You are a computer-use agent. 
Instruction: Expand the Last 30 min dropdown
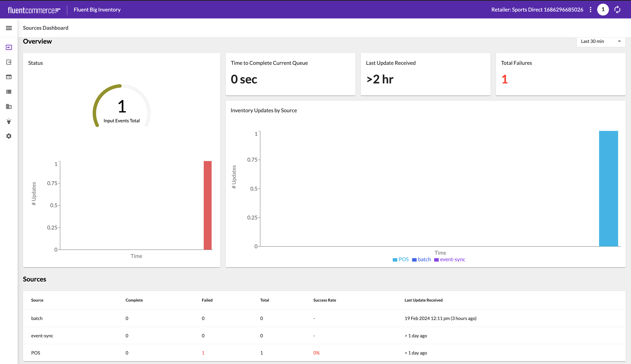(x=601, y=41)
